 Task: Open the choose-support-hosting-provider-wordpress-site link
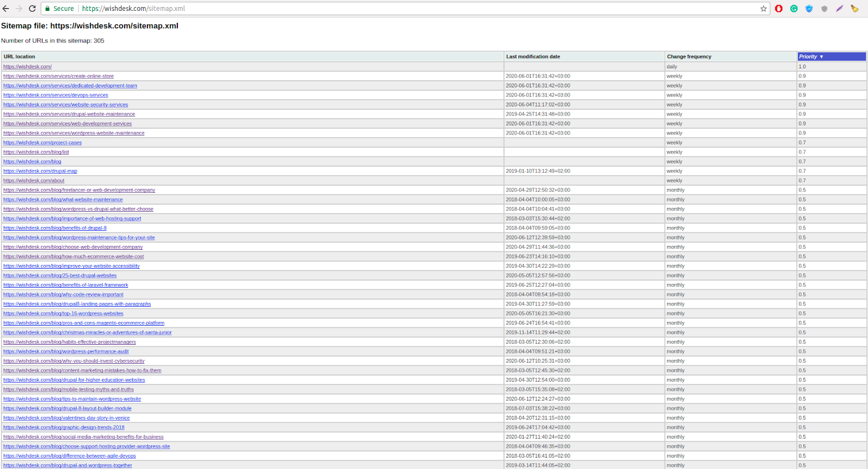pos(87,447)
